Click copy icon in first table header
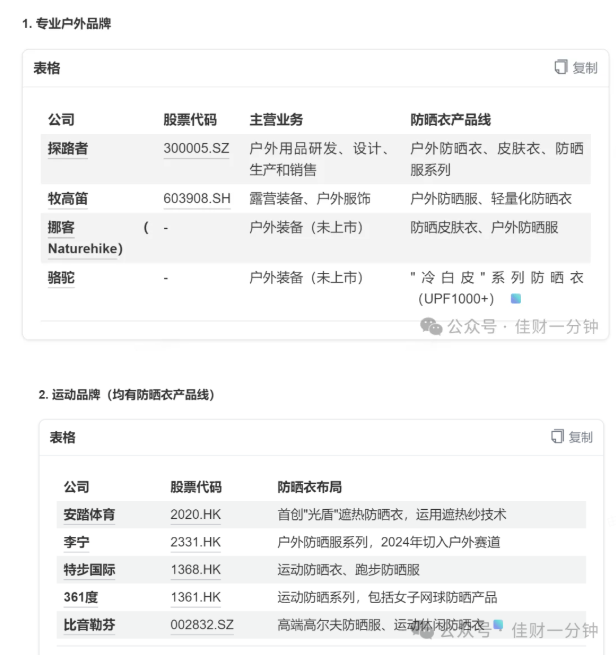 [x=560, y=67]
